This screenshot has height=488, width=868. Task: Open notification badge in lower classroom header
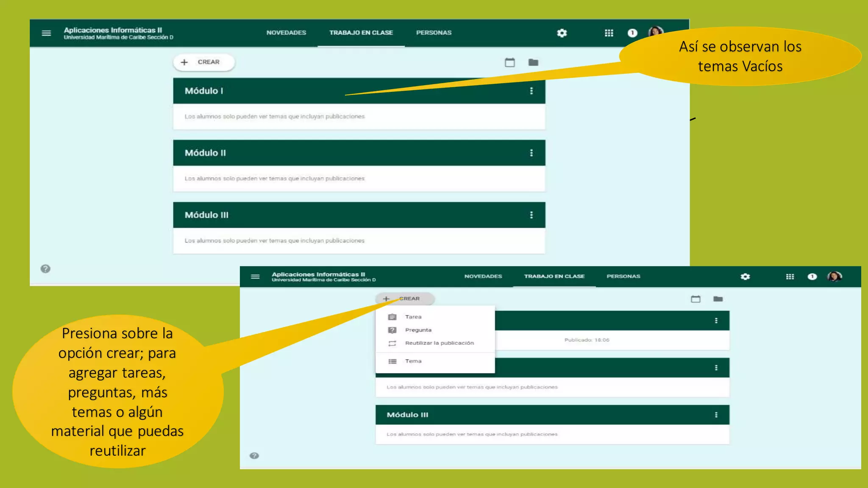(x=812, y=277)
